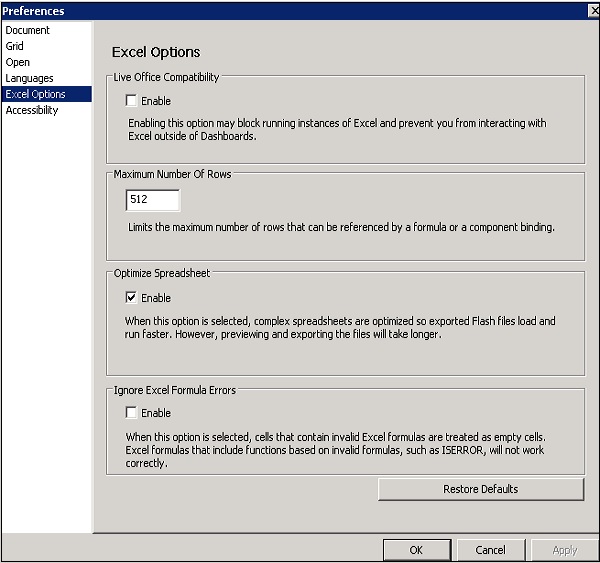Select Document in the preferences list
Viewport: 600px width, 563px height.
click(27, 30)
